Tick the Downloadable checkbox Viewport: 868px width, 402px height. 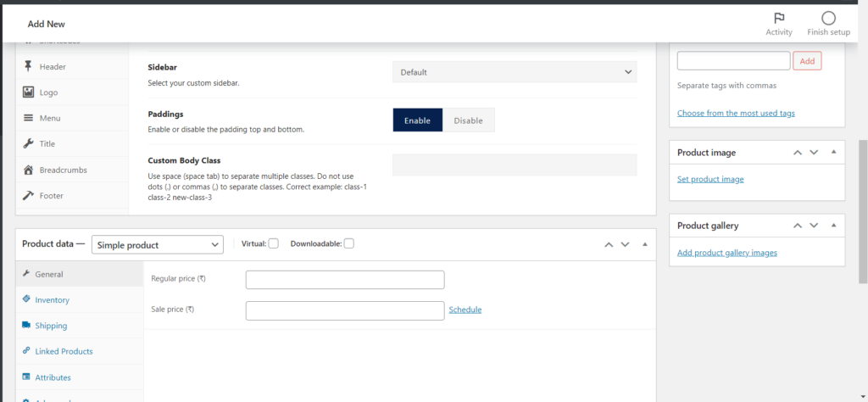click(x=348, y=244)
